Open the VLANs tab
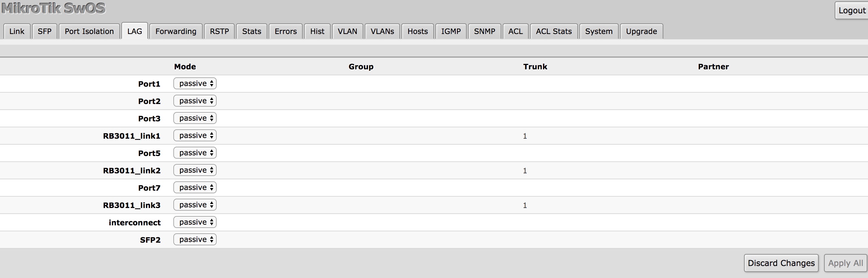This screenshot has width=868, height=278. [382, 31]
